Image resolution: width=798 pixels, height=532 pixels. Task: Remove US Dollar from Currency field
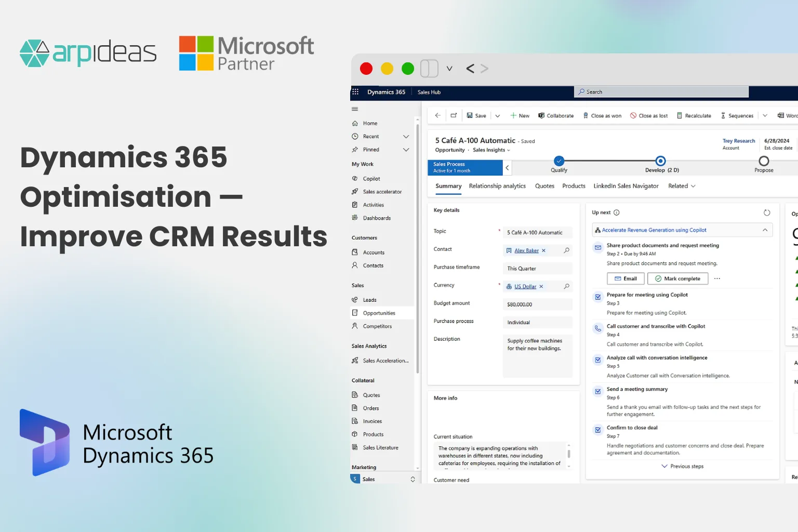point(541,286)
